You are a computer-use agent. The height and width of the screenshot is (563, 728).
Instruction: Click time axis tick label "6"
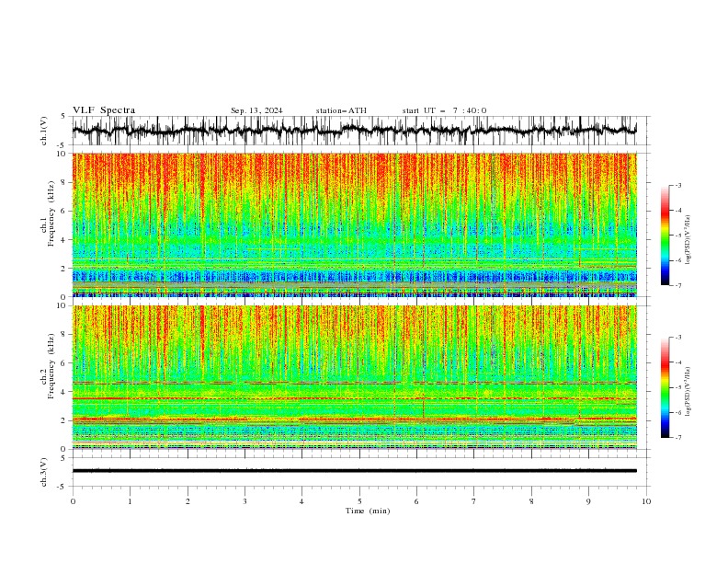[x=416, y=501]
